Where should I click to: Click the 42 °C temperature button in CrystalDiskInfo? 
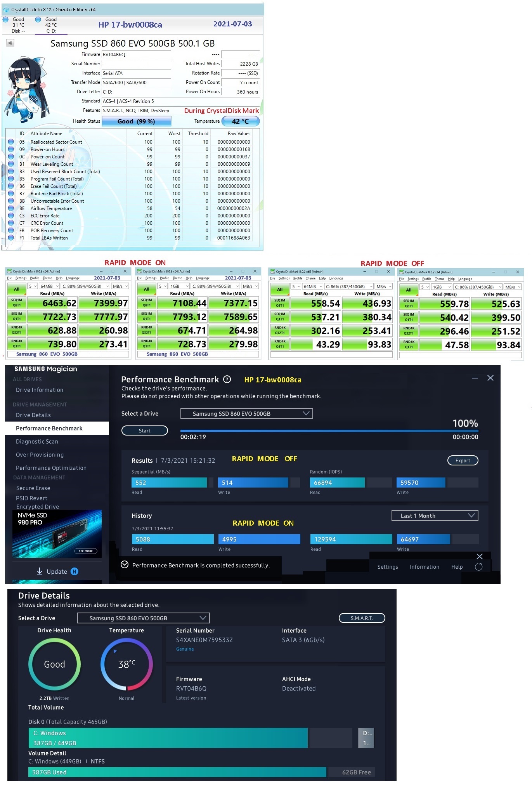pos(240,121)
